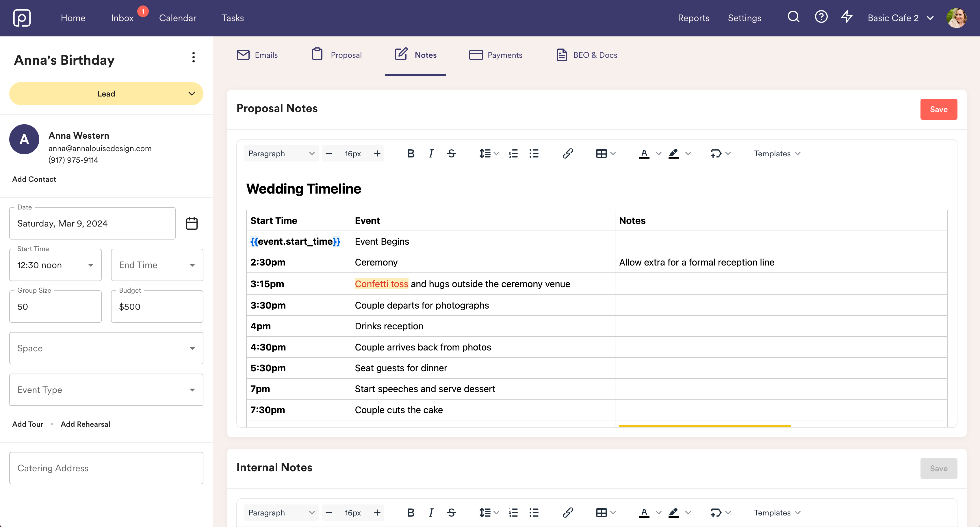Click the Add Contact link

pyautogui.click(x=34, y=179)
